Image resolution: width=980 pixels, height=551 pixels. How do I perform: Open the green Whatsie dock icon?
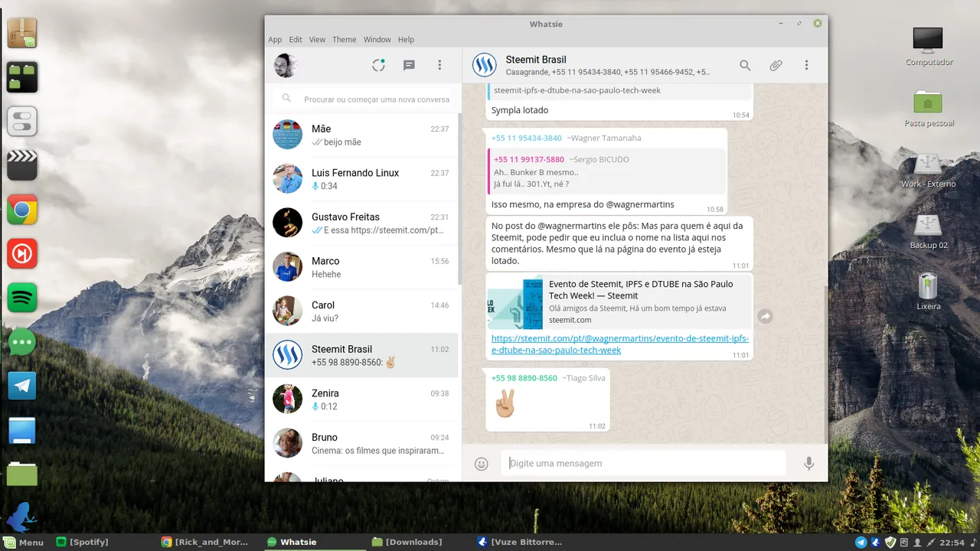(x=22, y=342)
